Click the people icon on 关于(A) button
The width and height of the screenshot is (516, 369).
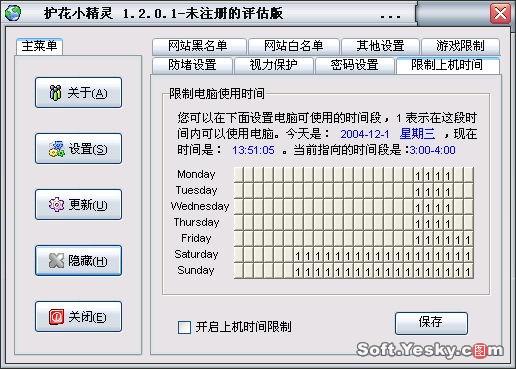click(55, 92)
